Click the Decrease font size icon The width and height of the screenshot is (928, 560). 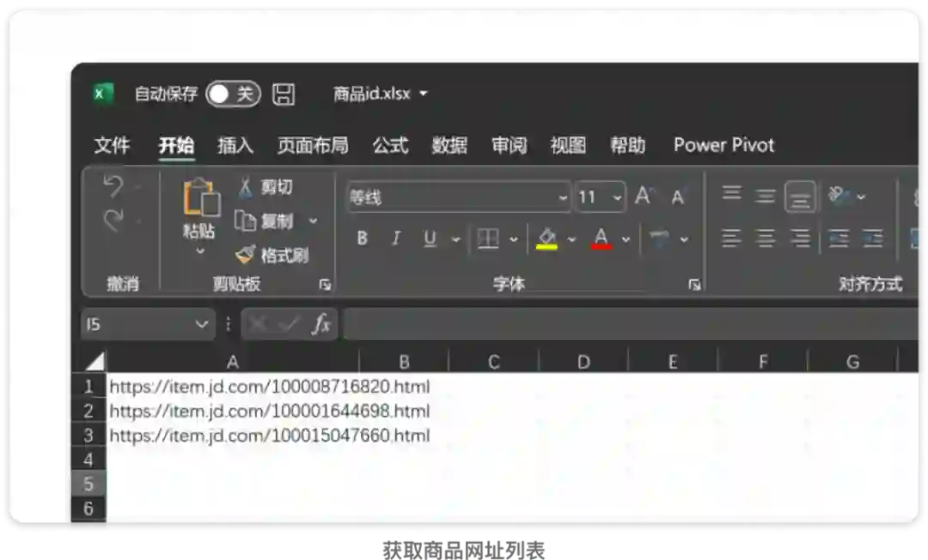(x=678, y=197)
